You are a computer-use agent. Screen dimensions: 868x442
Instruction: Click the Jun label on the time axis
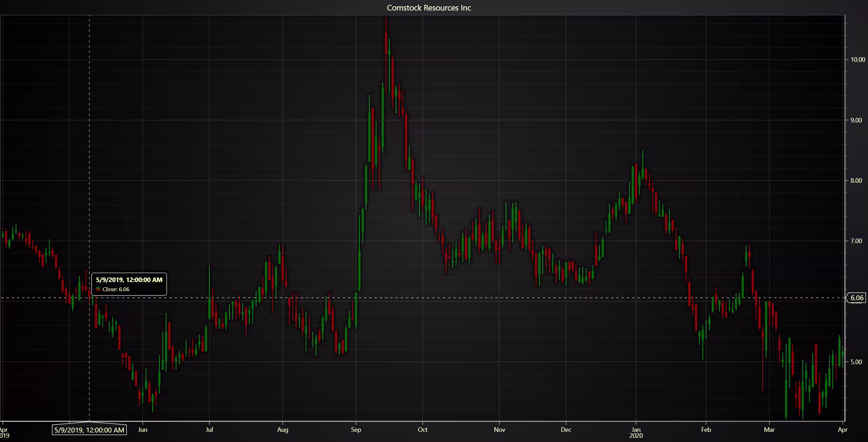pos(143,430)
